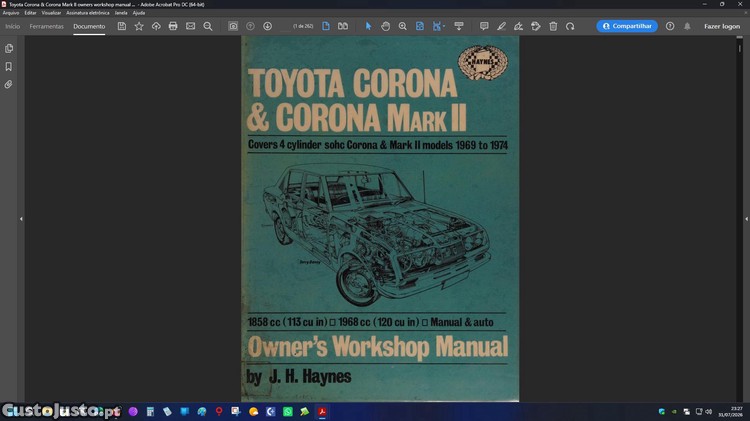Activate the hand pan tool
750x421 pixels.
click(x=386, y=26)
